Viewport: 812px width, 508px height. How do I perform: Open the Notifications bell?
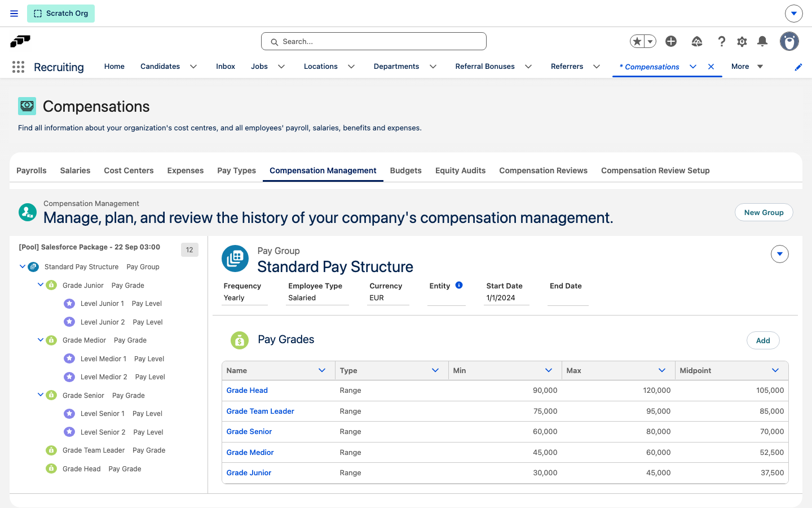pyautogui.click(x=762, y=41)
